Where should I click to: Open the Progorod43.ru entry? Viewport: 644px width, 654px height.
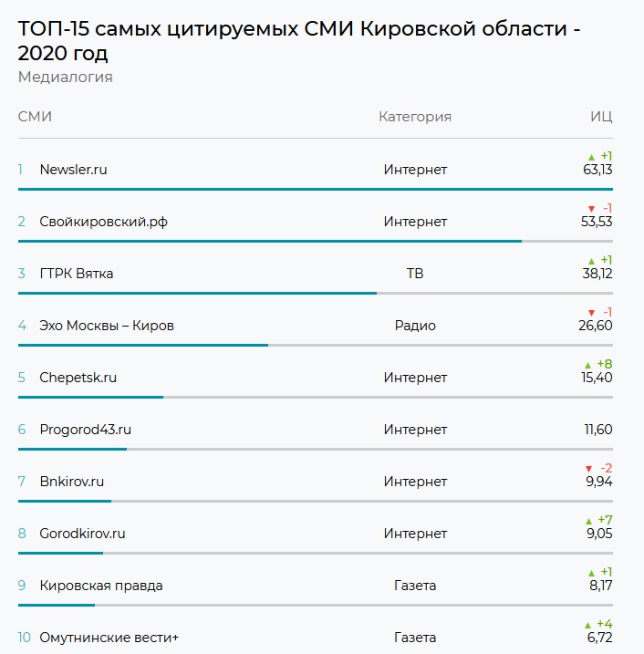85,430
